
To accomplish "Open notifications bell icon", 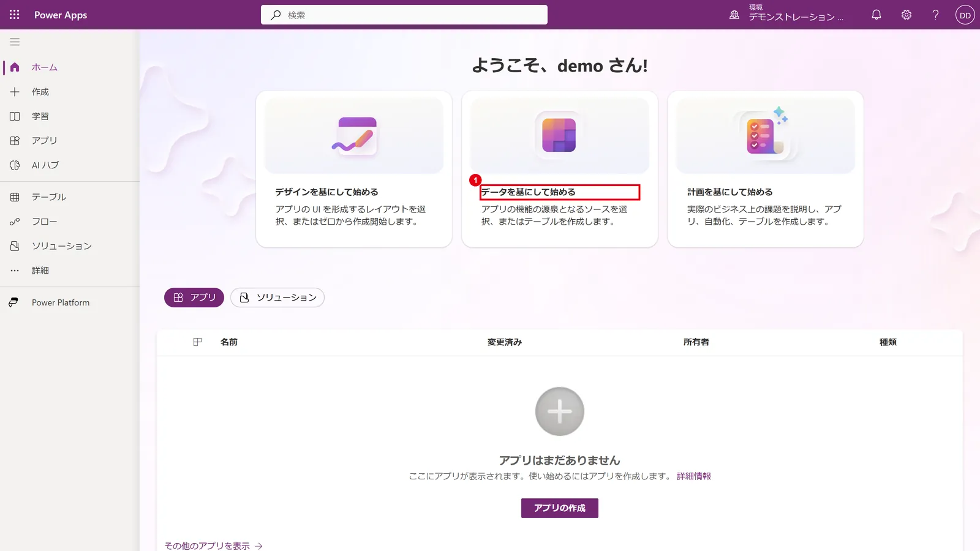I will [876, 15].
